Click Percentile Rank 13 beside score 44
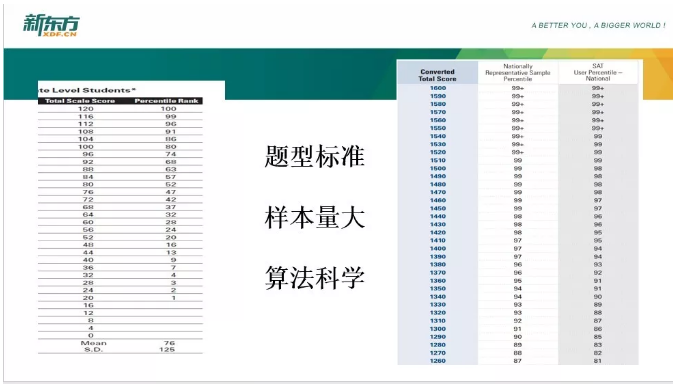 point(171,252)
